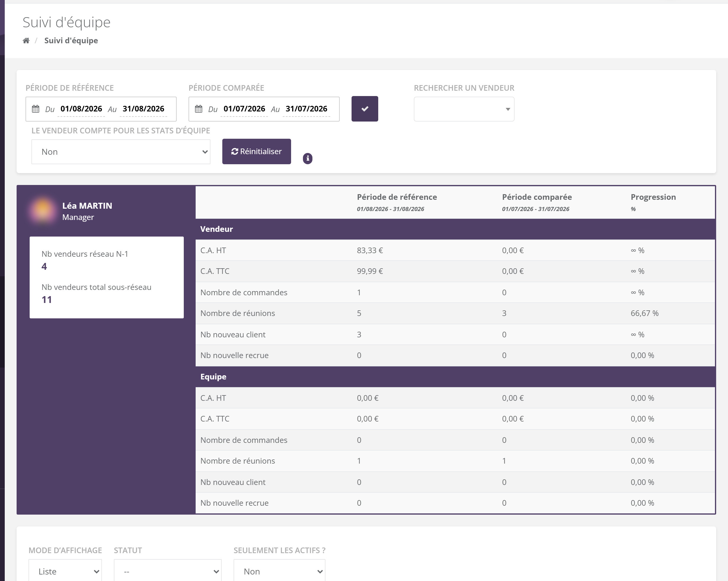Click the total sous-réseau value 11
The image size is (728, 581).
click(47, 299)
